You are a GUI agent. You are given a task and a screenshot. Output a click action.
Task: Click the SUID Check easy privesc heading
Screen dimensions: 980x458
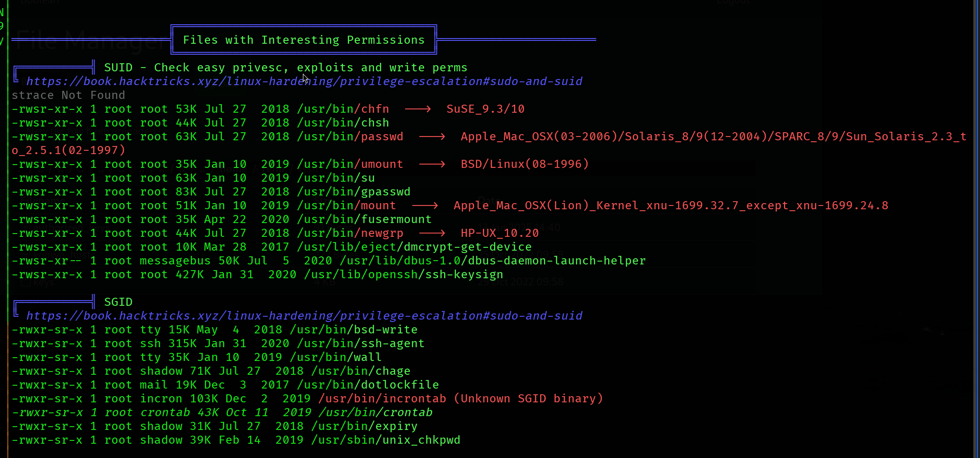click(x=285, y=68)
